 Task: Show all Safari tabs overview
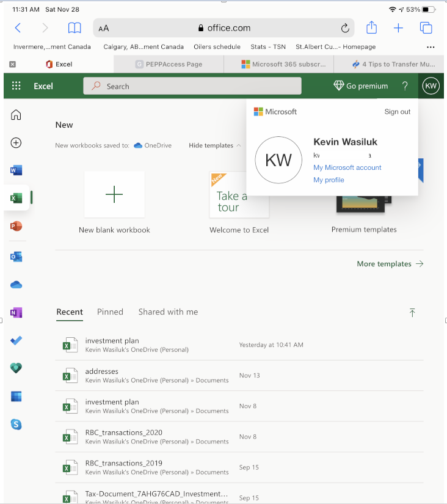[426, 28]
